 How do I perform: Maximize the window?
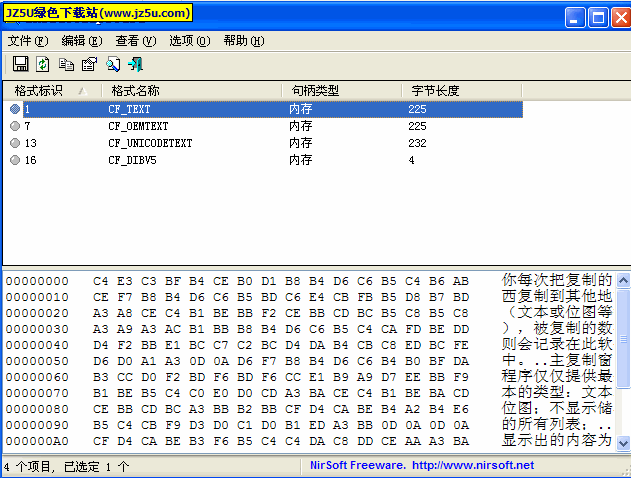[598, 18]
